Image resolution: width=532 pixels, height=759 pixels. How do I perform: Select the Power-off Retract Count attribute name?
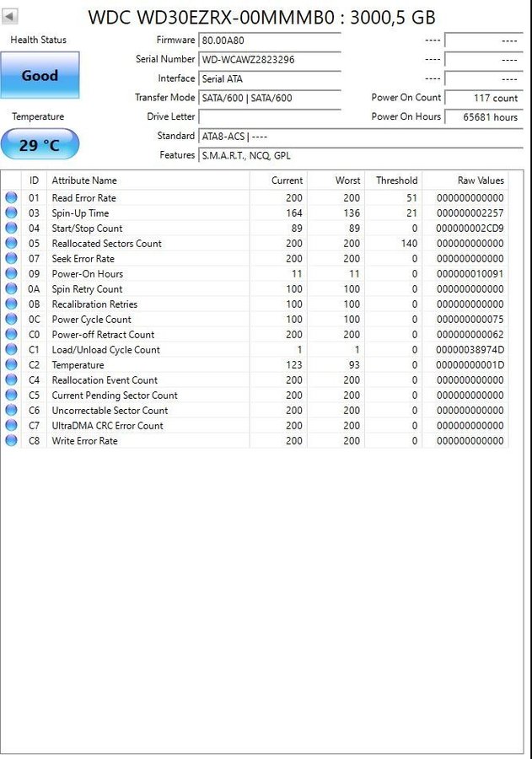point(103,335)
